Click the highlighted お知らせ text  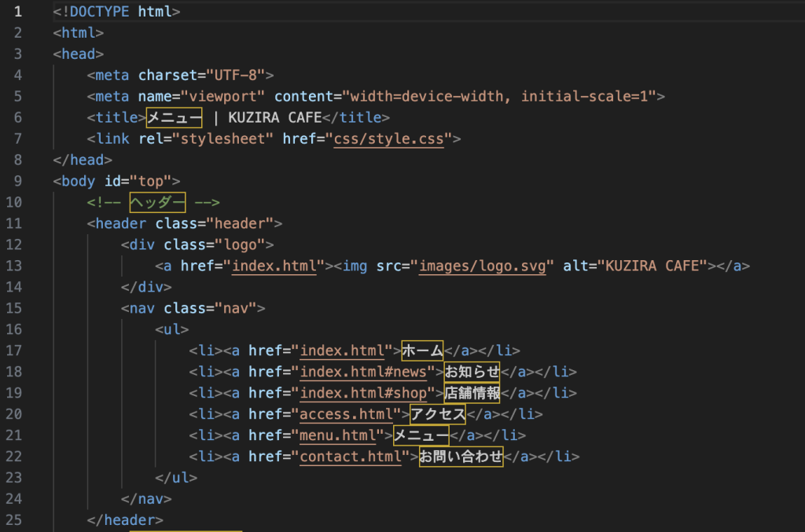coord(472,372)
